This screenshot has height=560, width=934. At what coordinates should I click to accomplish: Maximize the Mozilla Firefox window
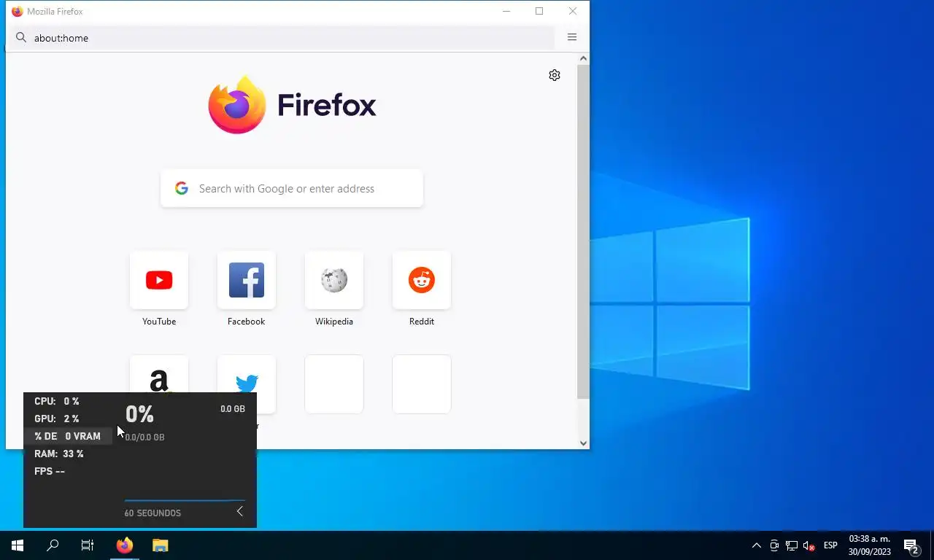point(539,11)
